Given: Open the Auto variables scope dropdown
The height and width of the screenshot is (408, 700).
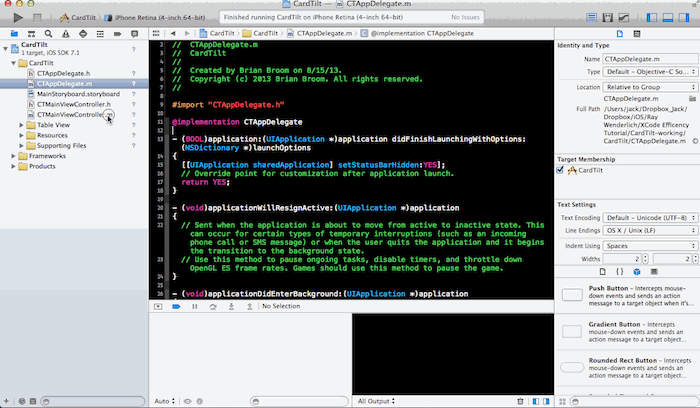Looking at the screenshot, I should point(165,401).
